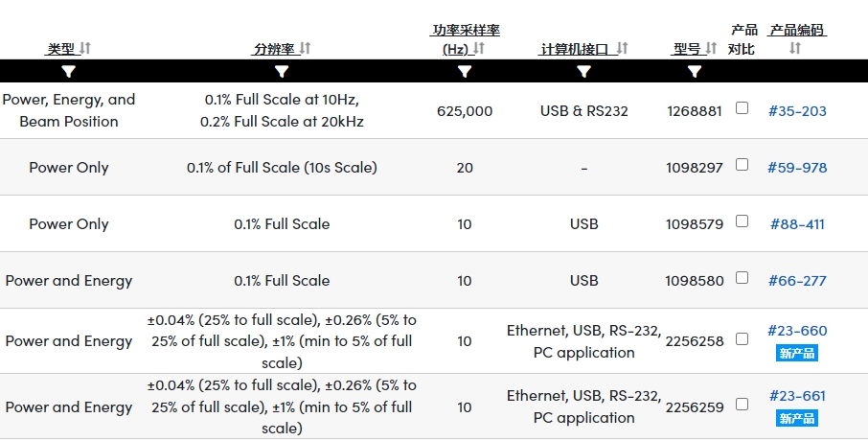Click sort arrows below 产品编码 header

795,48
